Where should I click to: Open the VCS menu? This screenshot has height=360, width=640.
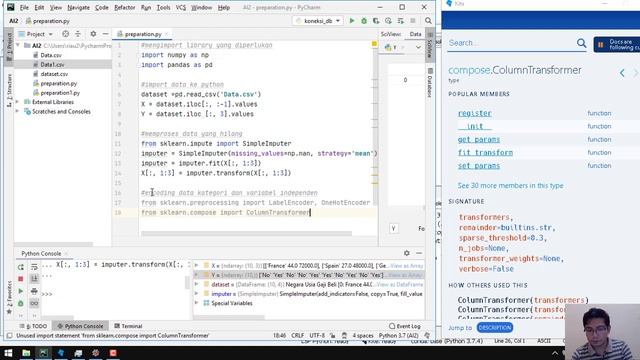(180, 7)
